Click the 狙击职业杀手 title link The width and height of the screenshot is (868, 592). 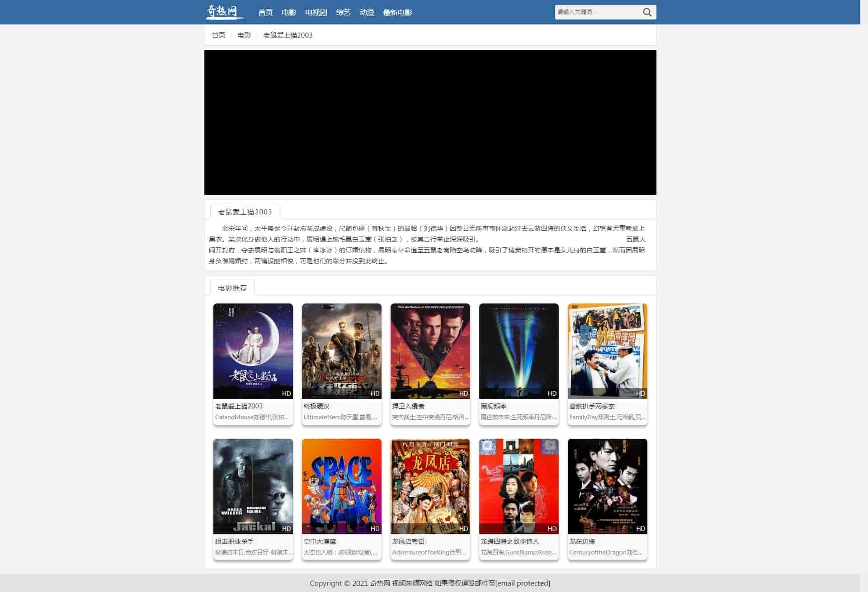pyautogui.click(x=235, y=541)
